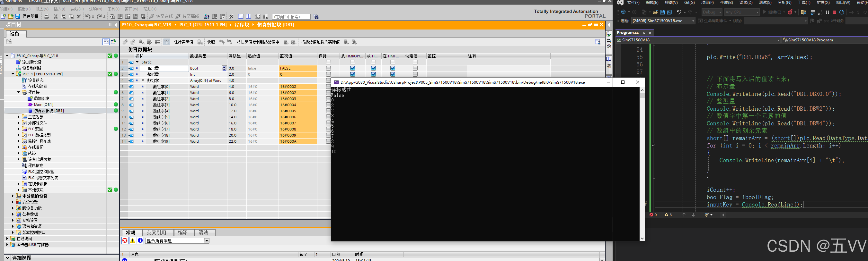Open the Debug configuration dropdown in Visual Studio

pos(712,12)
